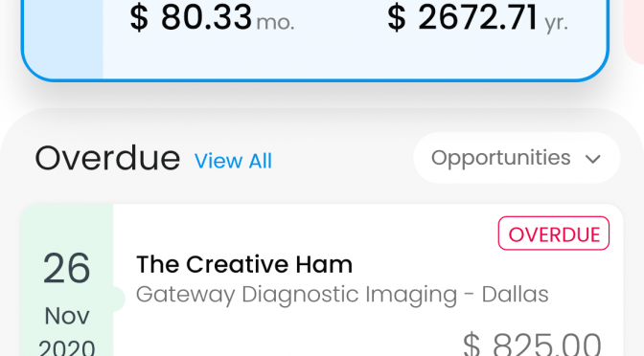Select the $ 825.00 amount
Viewport: 644px width, 356px height.
click(532, 344)
